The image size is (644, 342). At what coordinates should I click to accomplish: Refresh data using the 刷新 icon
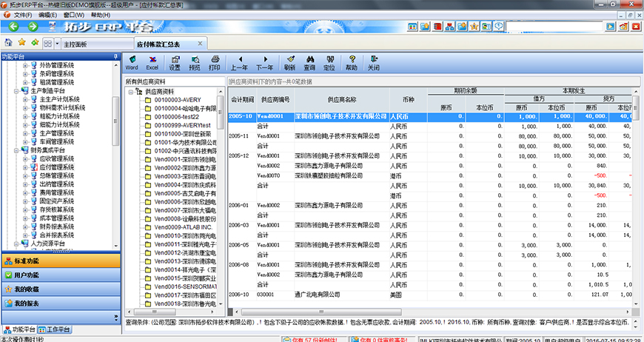click(289, 62)
